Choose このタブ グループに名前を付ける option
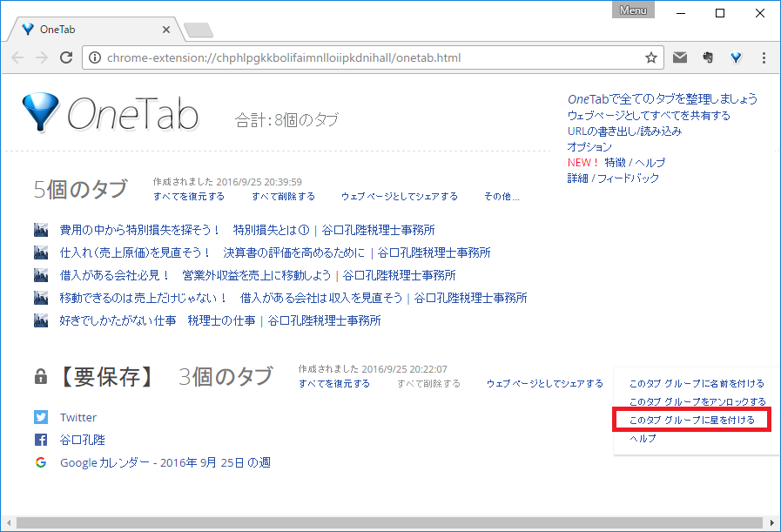The width and height of the screenshot is (781, 532). [x=696, y=384]
